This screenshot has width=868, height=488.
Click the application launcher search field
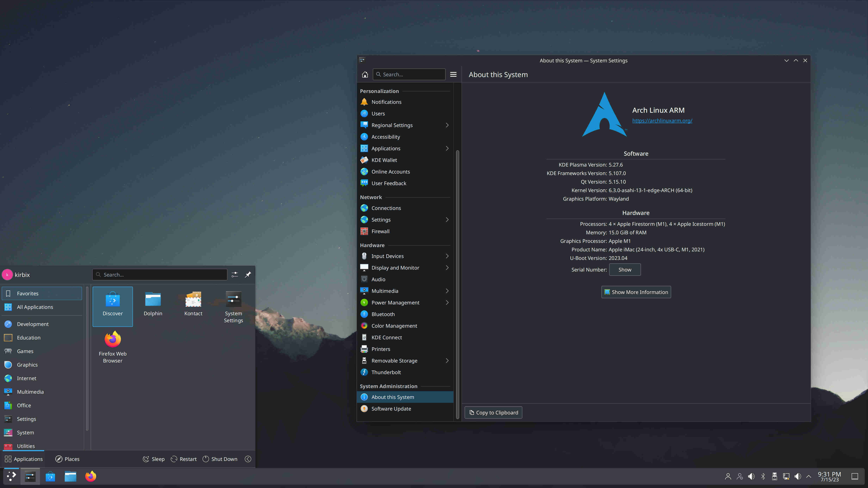(x=160, y=274)
